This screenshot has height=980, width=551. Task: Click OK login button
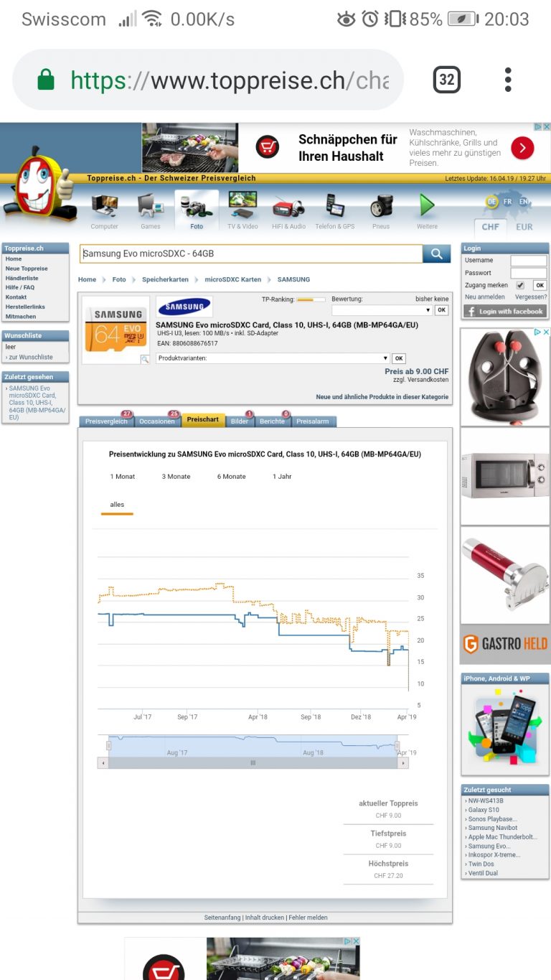(540, 285)
